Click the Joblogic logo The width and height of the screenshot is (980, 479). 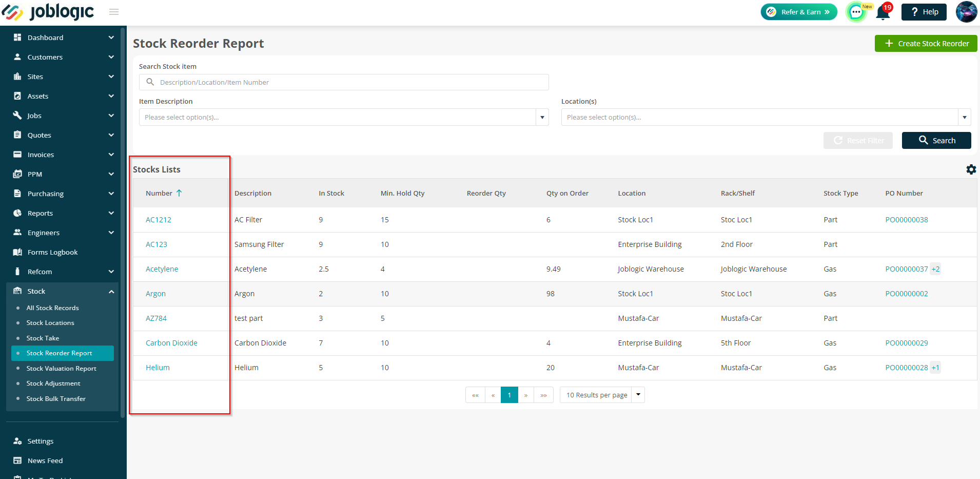pos(48,12)
